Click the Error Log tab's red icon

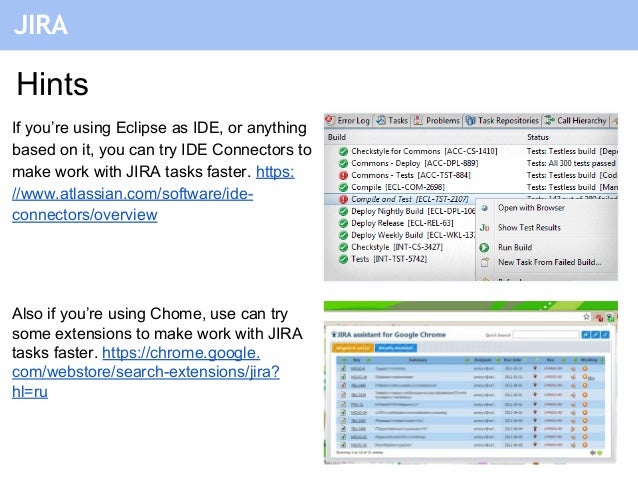tap(330, 120)
